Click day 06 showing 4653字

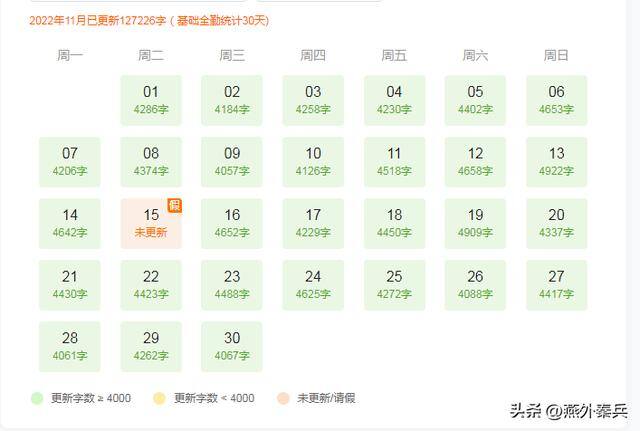(x=556, y=100)
